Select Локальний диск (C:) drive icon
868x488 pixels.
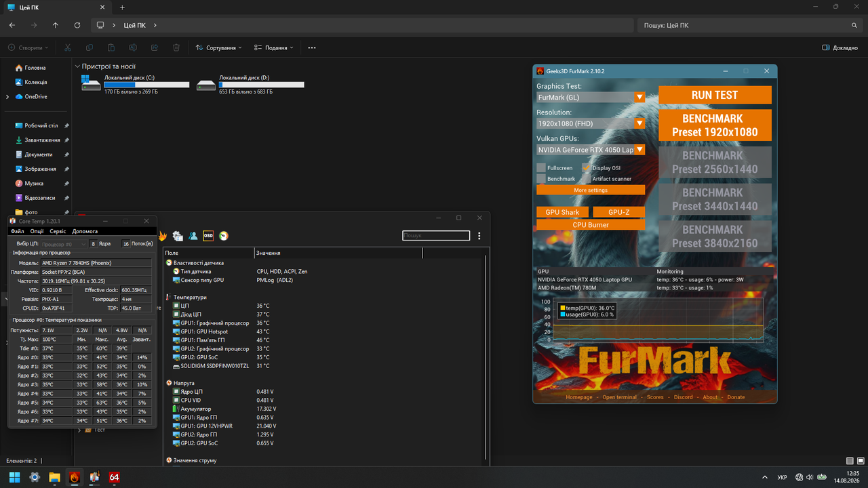click(90, 84)
